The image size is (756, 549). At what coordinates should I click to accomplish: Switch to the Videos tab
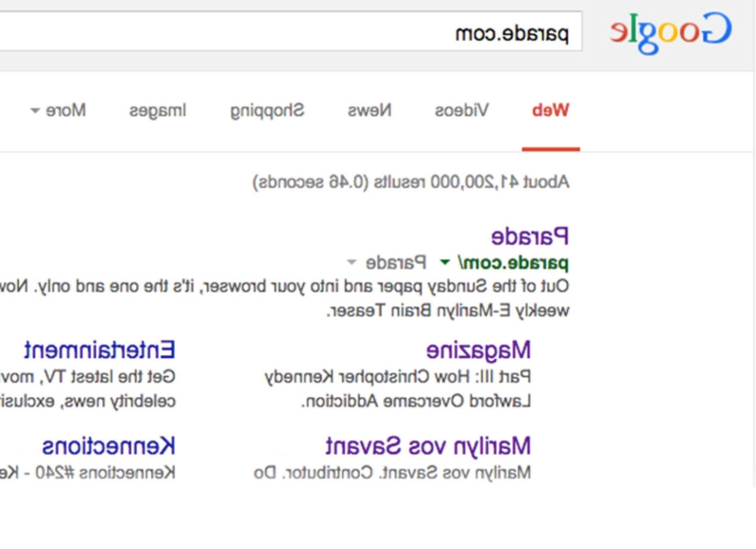pos(462,110)
